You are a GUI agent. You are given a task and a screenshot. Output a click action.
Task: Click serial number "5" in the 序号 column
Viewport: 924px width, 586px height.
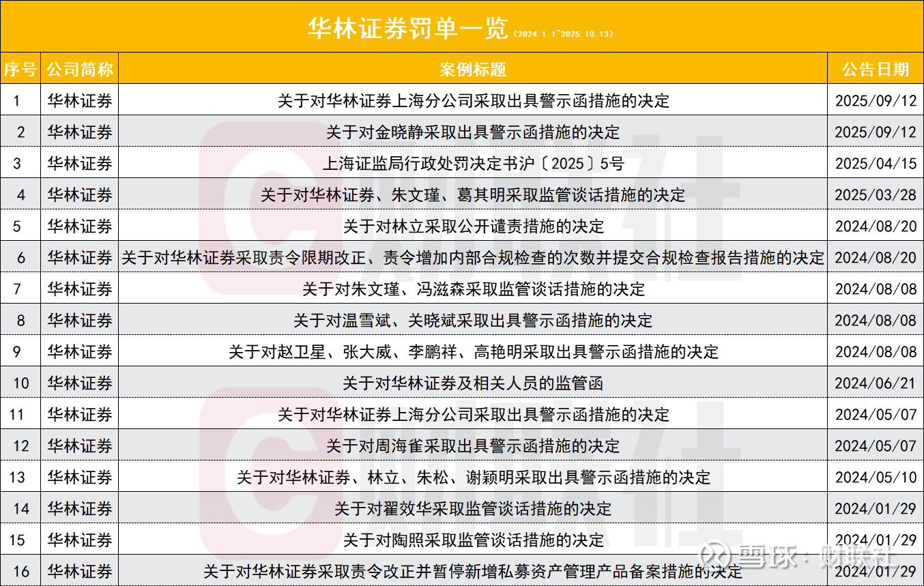(x=17, y=226)
